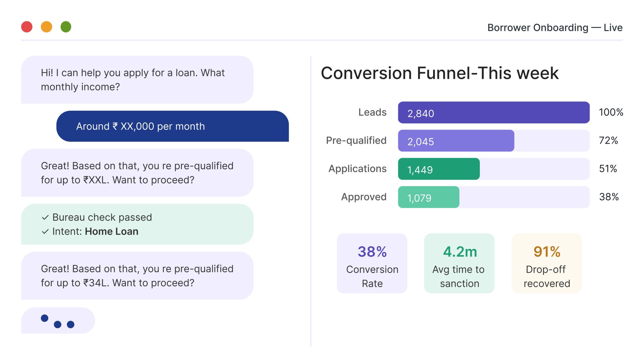Click the Leads bar showing 2,840
This screenshot has width=644, height=361.
click(x=494, y=113)
